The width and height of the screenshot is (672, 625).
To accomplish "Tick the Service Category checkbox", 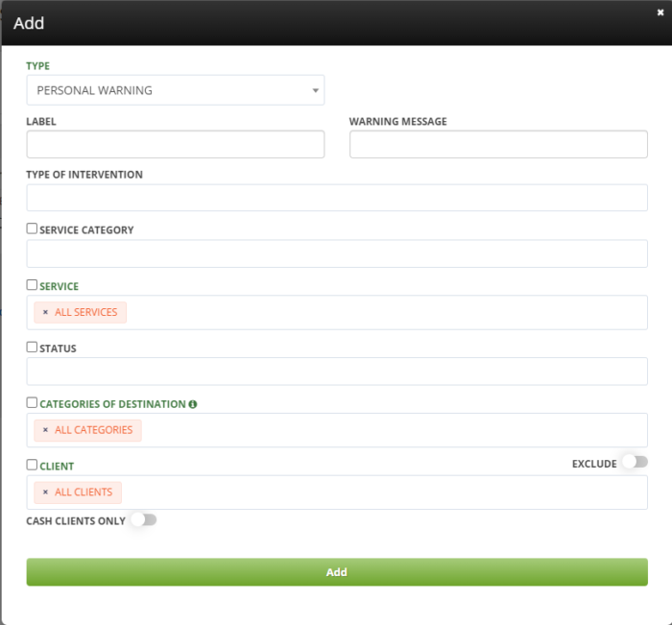I will click(33, 229).
